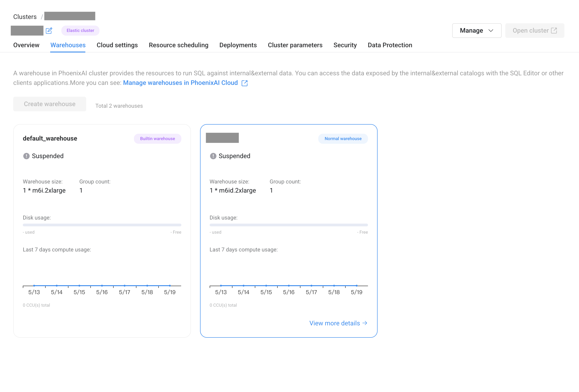Click the Create warehouse button

point(50,104)
